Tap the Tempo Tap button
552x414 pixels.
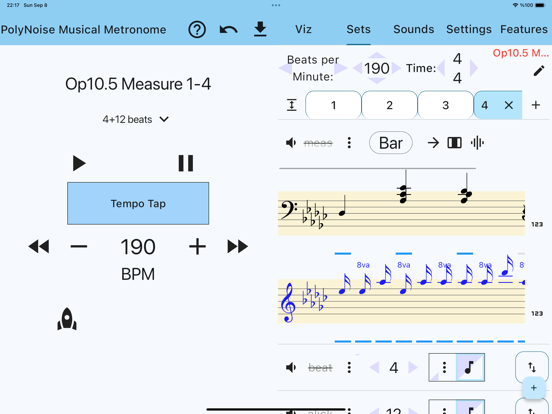click(x=138, y=203)
